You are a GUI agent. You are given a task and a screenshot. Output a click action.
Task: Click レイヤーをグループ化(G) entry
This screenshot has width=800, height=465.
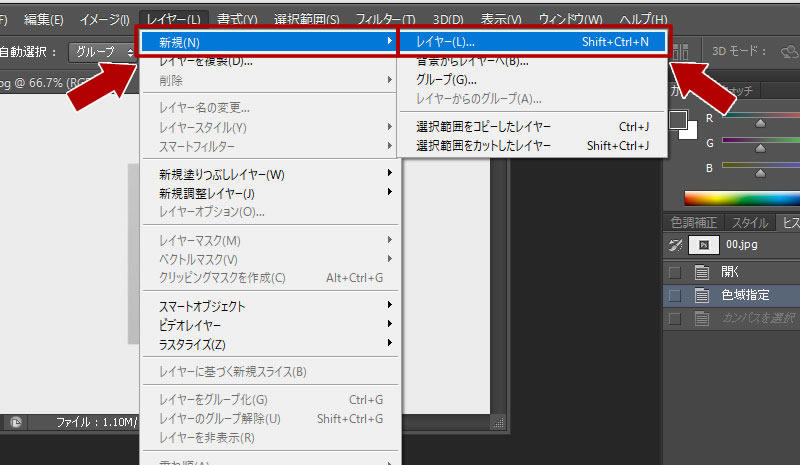click(x=269, y=400)
